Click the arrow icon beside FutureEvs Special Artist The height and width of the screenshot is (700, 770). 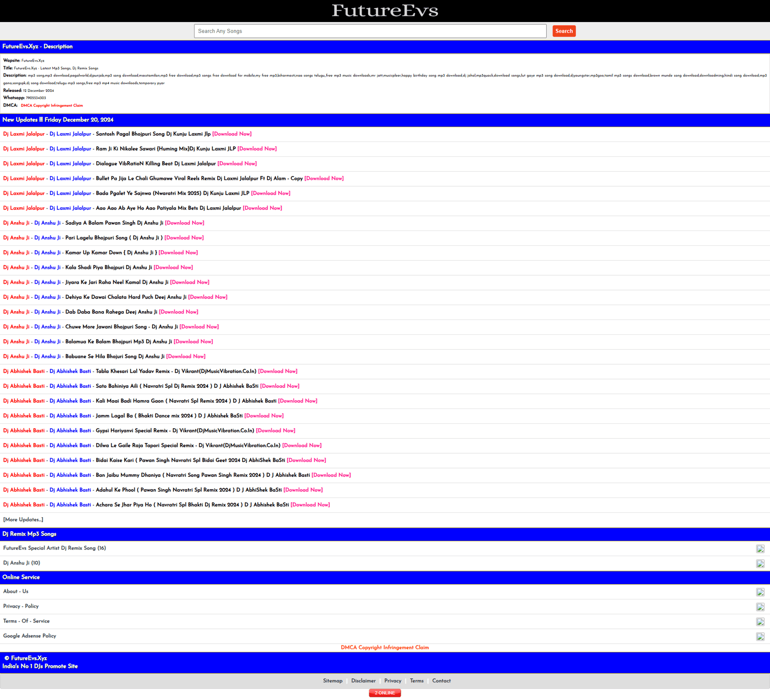(x=760, y=549)
